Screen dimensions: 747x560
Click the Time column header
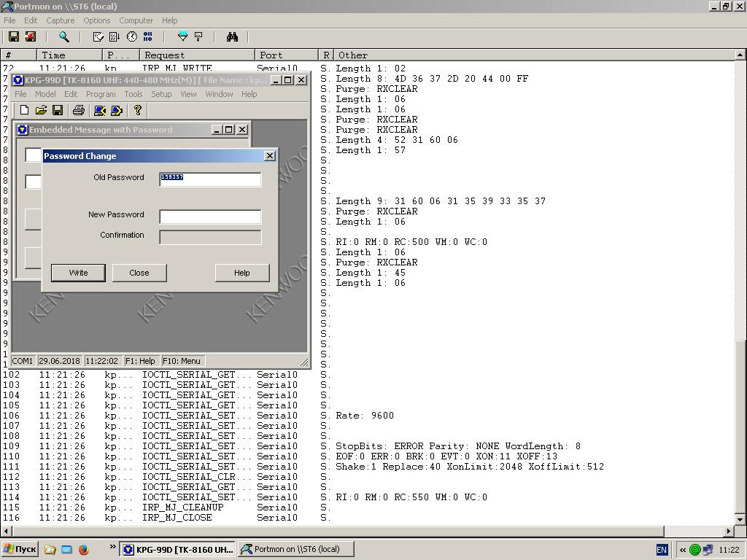pos(69,55)
